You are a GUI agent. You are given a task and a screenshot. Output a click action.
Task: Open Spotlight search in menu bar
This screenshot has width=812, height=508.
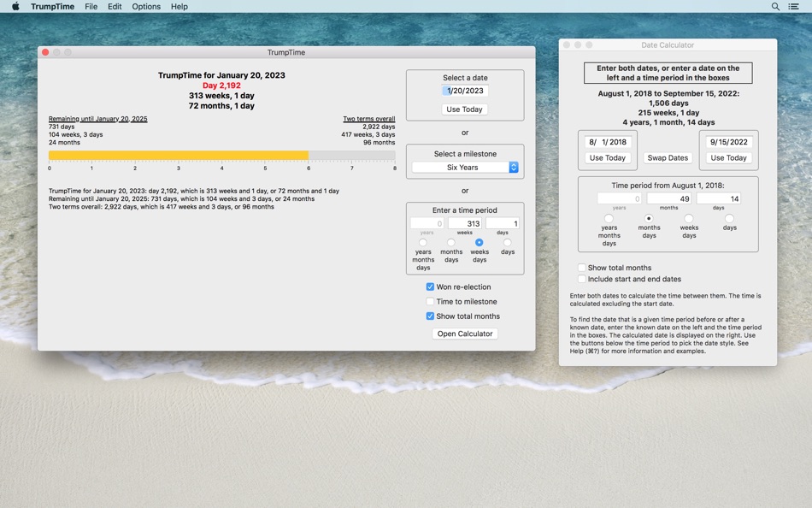click(775, 6)
